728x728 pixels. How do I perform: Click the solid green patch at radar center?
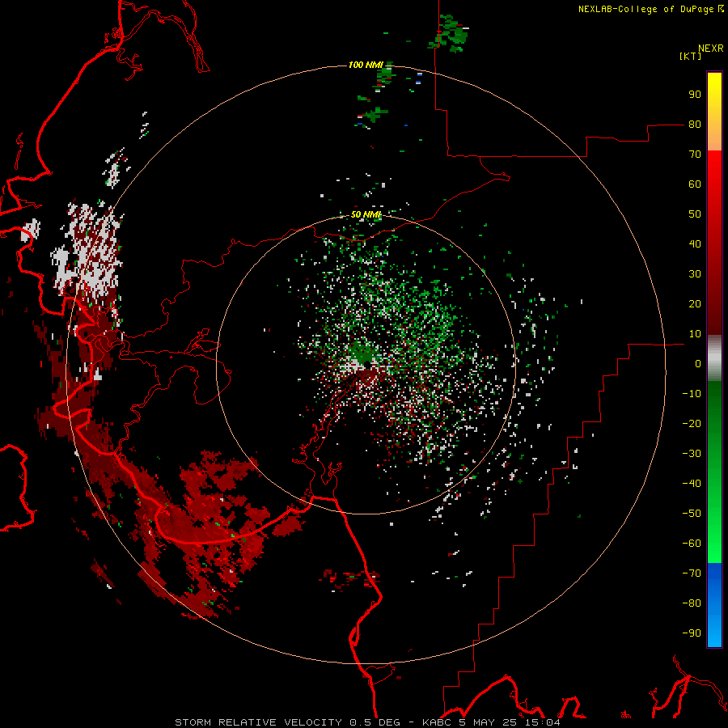tap(362, 353)
